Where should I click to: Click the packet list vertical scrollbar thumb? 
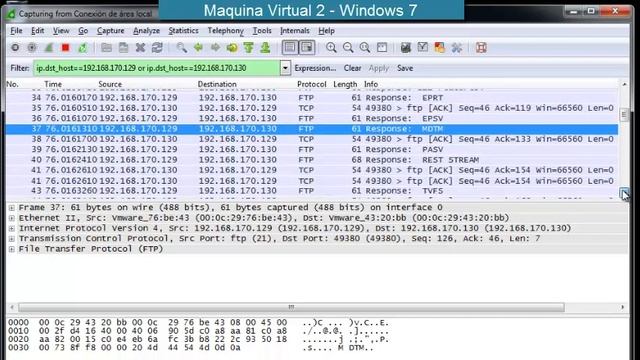tap(624, 115)
